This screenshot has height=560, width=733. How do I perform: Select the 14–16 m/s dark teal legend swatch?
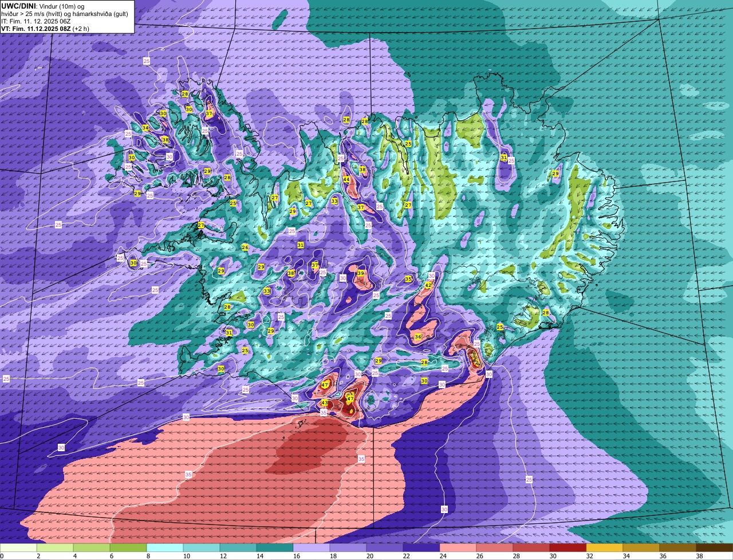click(275, 548)
